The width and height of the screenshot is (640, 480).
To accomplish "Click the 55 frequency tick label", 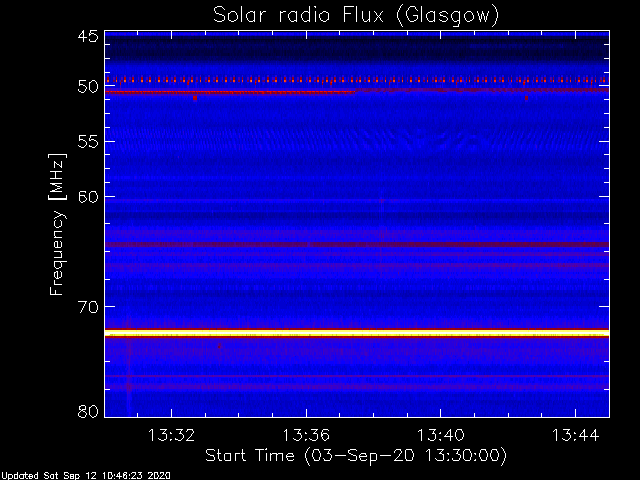I will [x=88, y=142].
